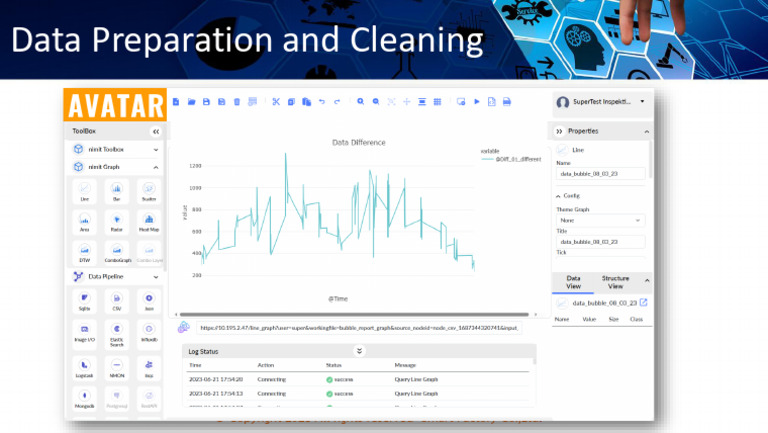This screenshot has height=433, width=768.
Task: Click the Status column header in Log Status
Action: (x=334, y=365)
